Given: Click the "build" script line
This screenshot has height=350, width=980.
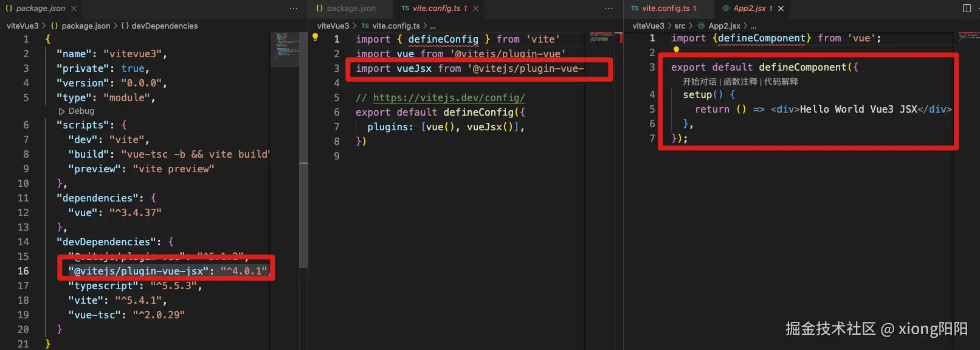Looking at the screenshot, I should (x=169, y=154).
